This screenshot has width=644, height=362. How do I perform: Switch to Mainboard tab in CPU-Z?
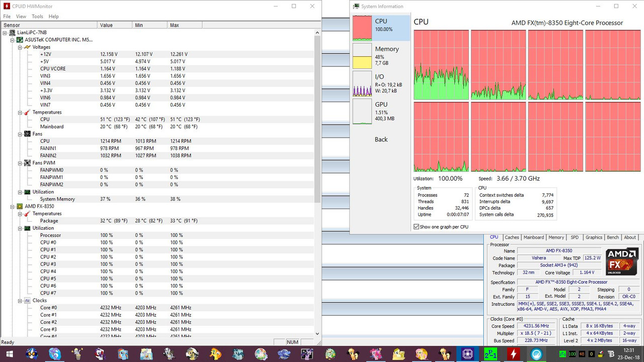pos(534,237)
